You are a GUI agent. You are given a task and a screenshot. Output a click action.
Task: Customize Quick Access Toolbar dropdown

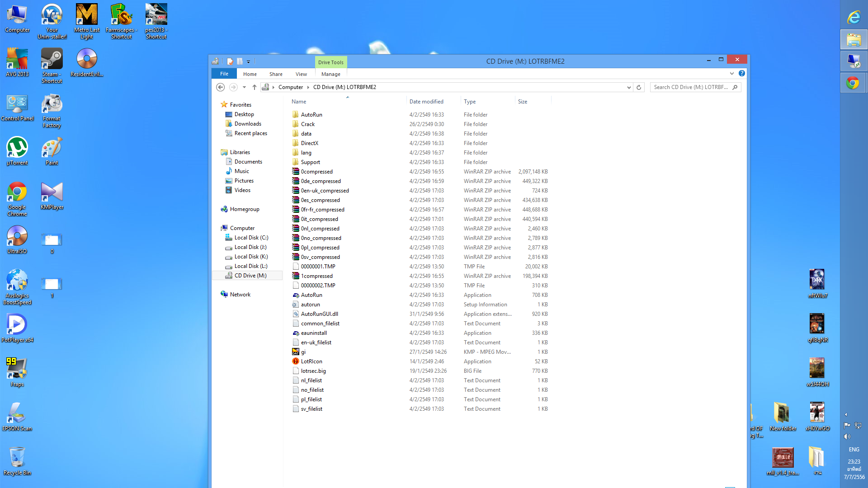pyautogui.click(x=248, y=62)
